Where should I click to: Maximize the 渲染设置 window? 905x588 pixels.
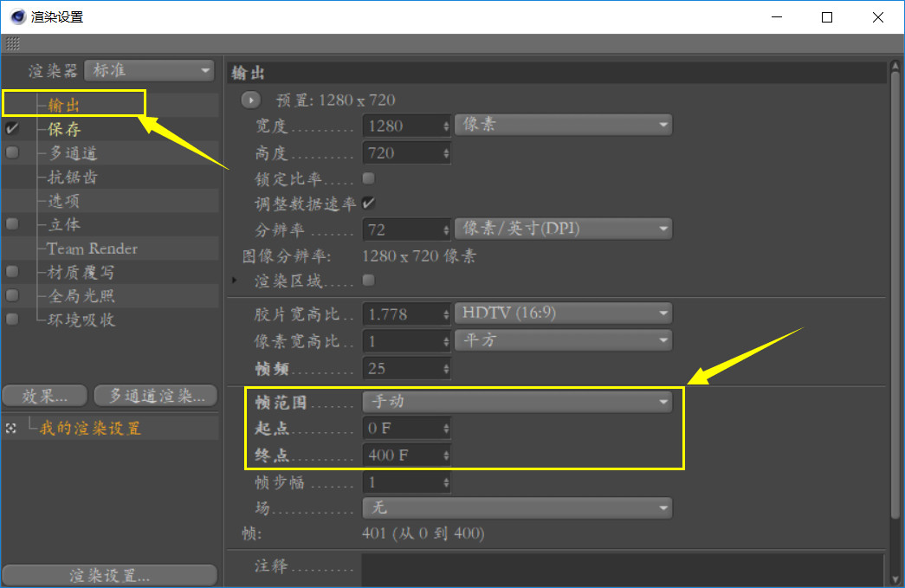(x=827, y=17)
